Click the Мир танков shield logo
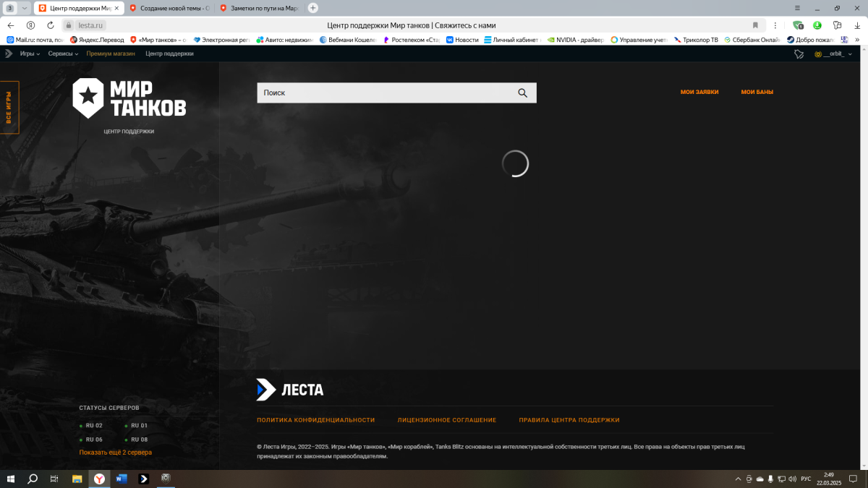This screenshot has height=488, width=868. tap(89, 98)
